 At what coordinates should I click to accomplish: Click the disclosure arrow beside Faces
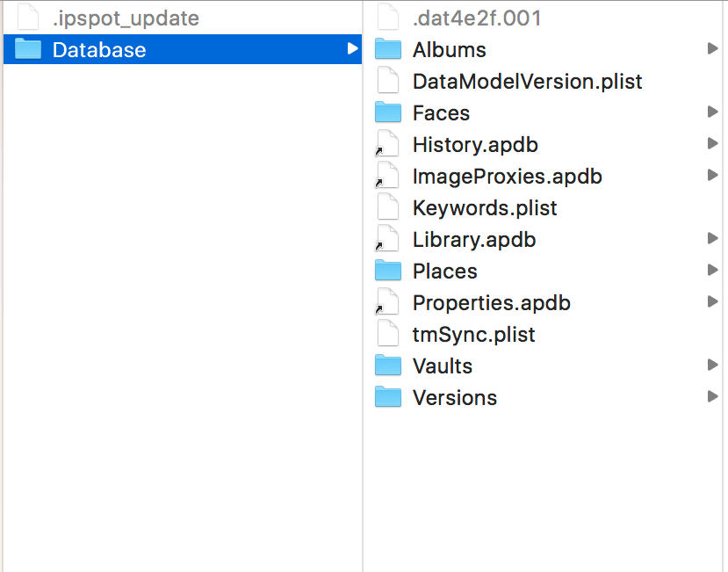[713, 112]
